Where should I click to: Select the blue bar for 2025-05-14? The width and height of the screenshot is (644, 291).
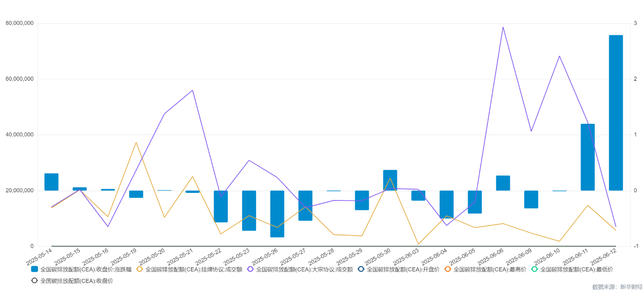[x=51, y=182]
